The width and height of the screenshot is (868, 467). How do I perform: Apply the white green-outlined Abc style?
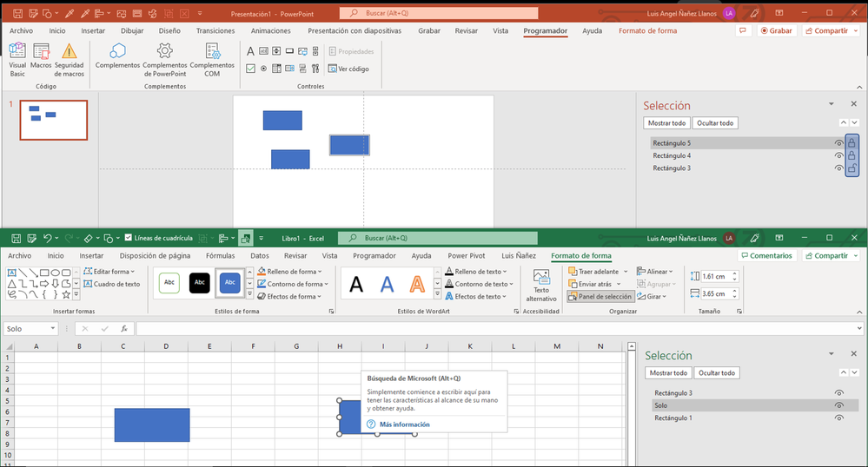[x=169, y=283]
